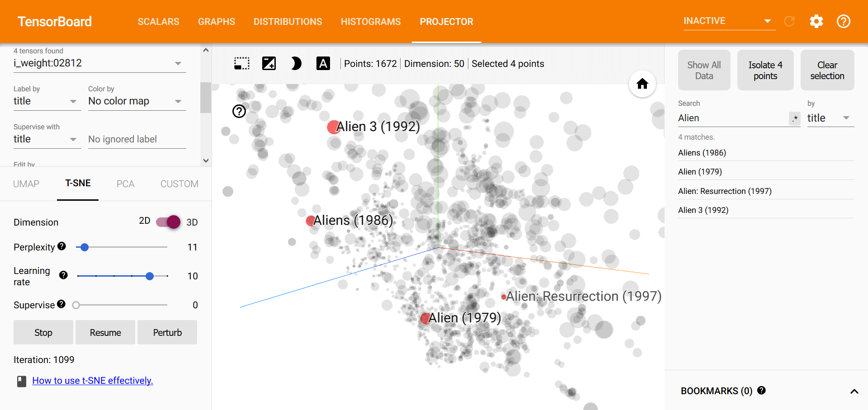Click the help icon in the header

[x=843, y=21]
